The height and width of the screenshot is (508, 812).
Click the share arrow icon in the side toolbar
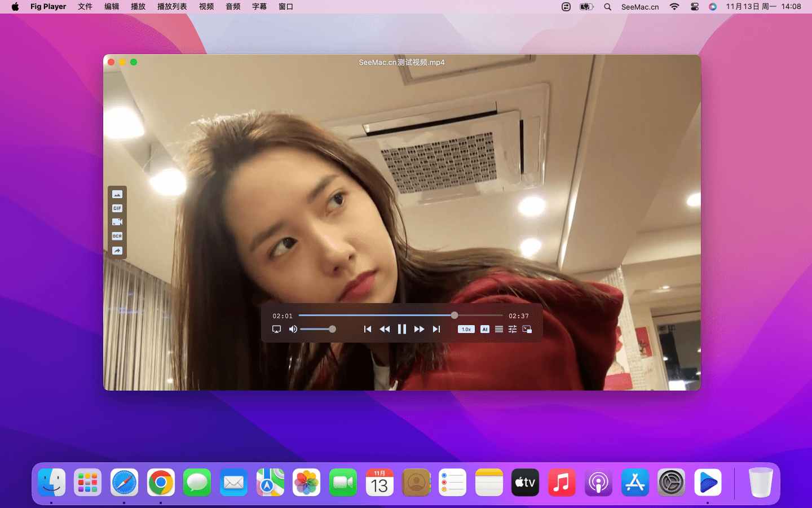point(117,251)
